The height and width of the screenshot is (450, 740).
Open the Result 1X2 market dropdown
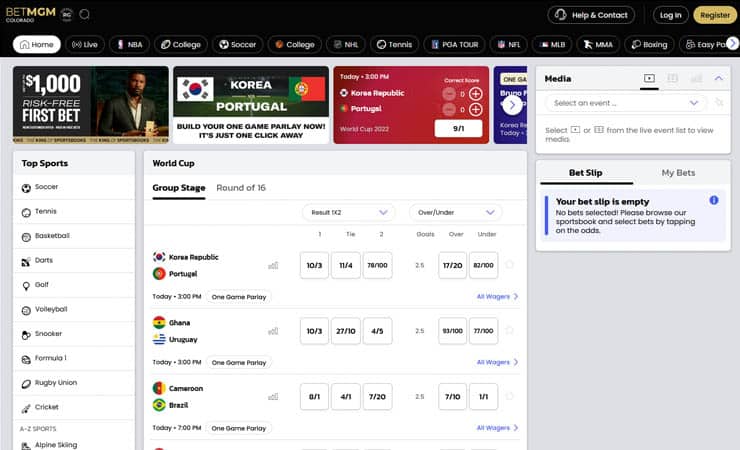(349, 212)
